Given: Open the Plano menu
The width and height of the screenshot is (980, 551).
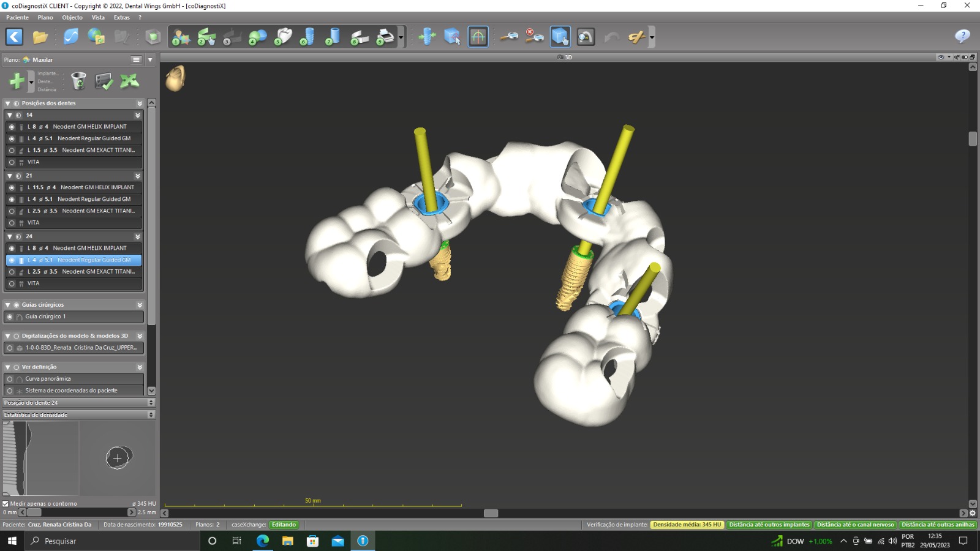Looking at the screenshot, I should coord(45,17).
